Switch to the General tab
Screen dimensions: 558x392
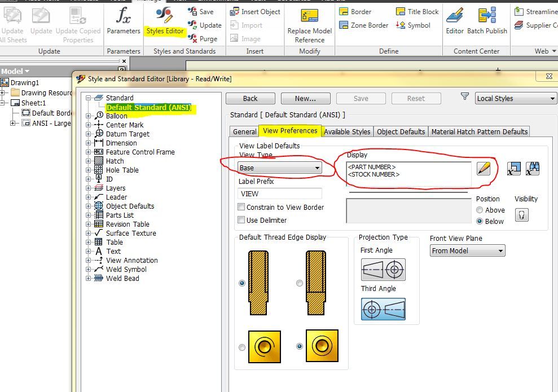pos(244,131)
